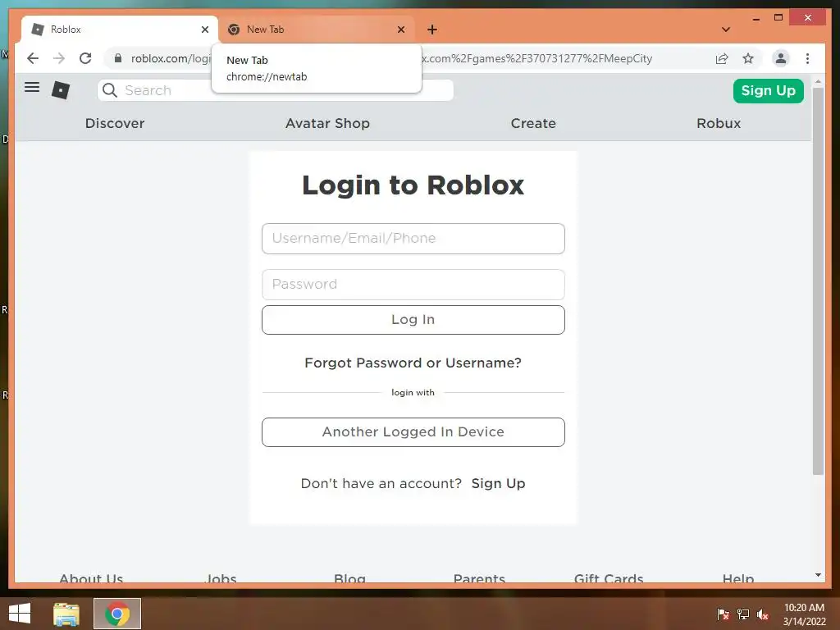Viewport: 840px width, 630px height.
Task: Maximize the Chrome window
Action: [778, 18]
